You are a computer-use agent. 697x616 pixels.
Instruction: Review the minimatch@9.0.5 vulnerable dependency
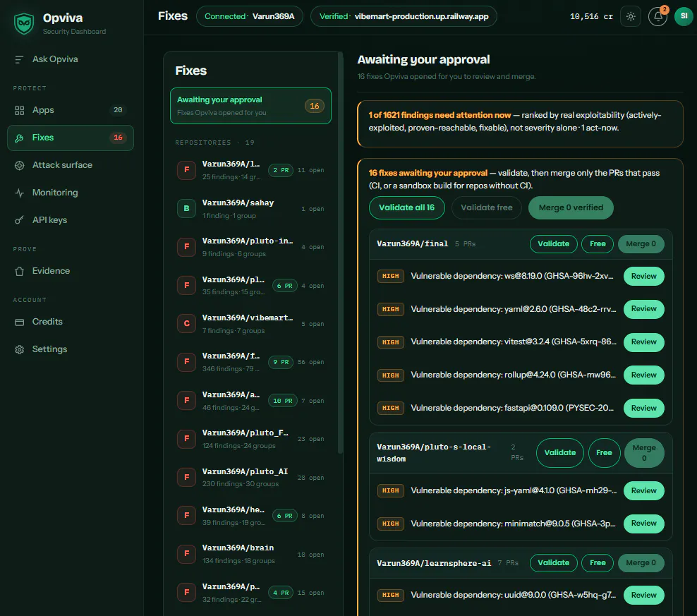point(643,524)
